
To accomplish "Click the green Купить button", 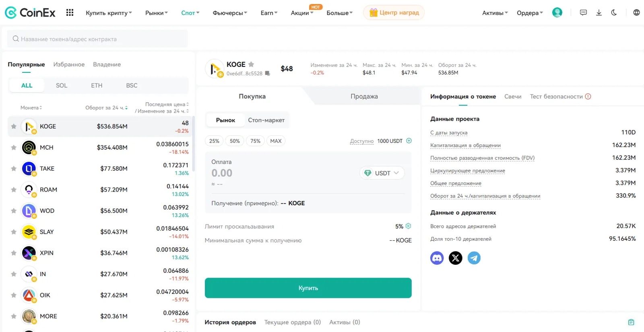I will tap(308, 288).
